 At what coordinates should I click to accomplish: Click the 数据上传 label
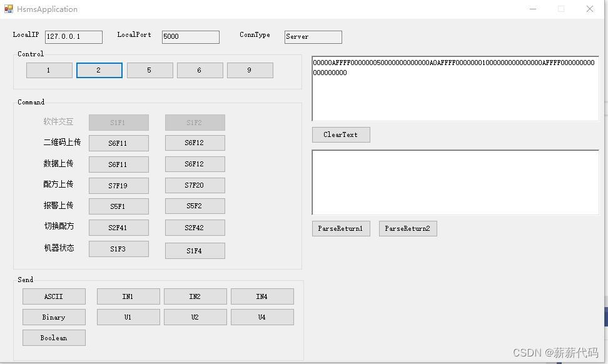(x=58, y=163)
